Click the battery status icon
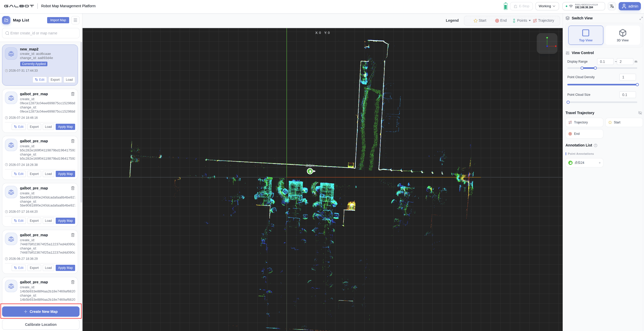This screenshot has width=644, height=331. (505, 6)
